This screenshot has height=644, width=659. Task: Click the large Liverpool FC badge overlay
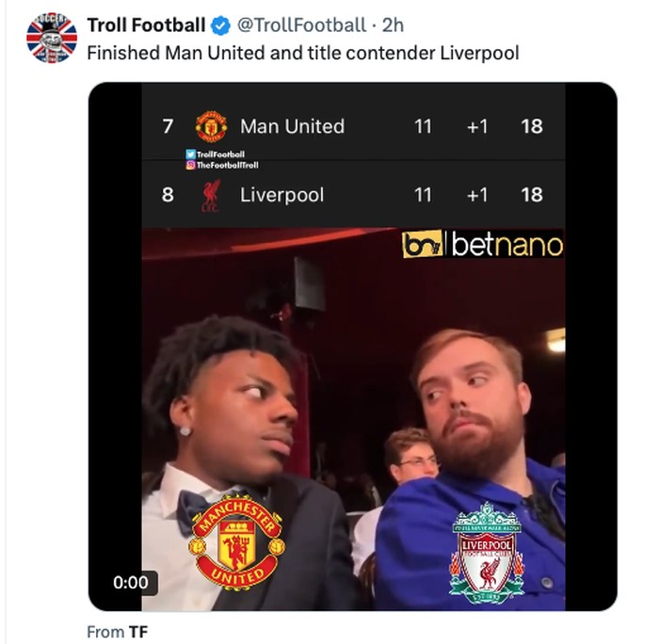point(485,552)
